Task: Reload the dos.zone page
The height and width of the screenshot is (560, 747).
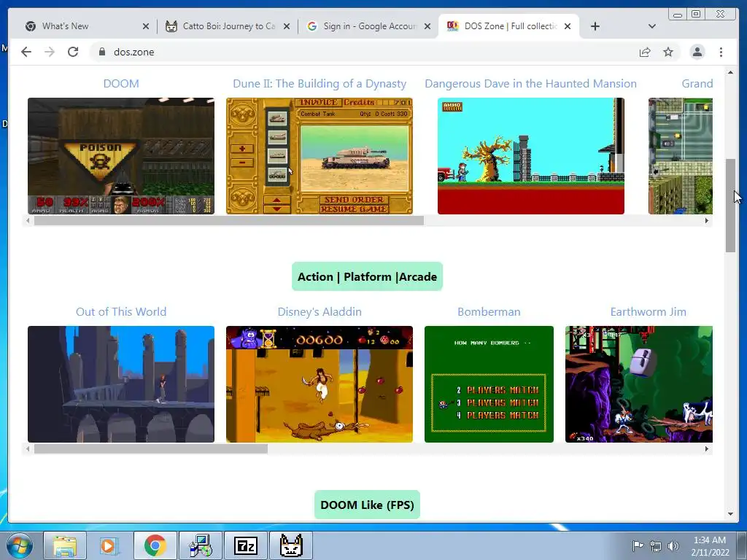Action: pyautogui.click(x=73, y=52)
